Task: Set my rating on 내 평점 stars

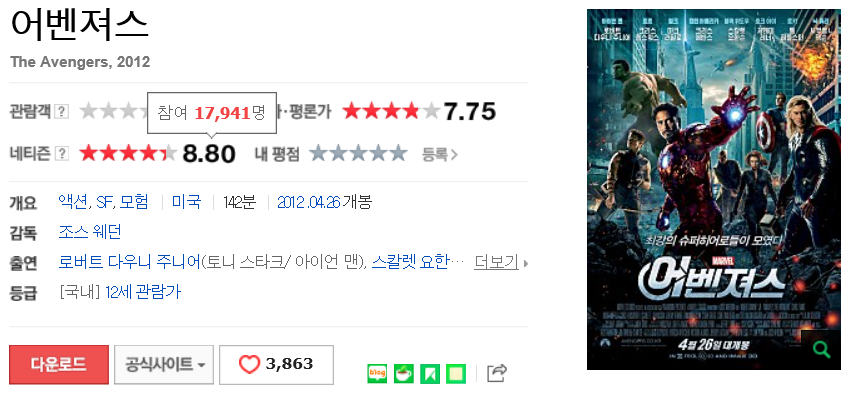Action: coord(358,154)
